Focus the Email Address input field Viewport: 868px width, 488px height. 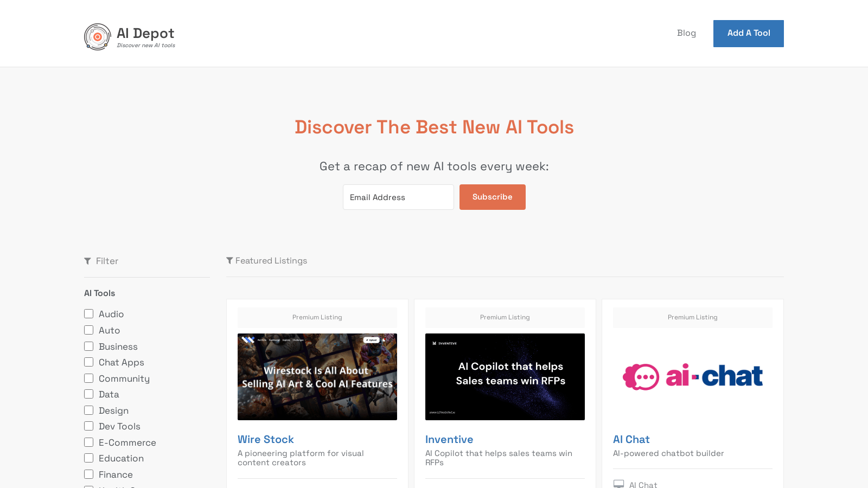398,197
